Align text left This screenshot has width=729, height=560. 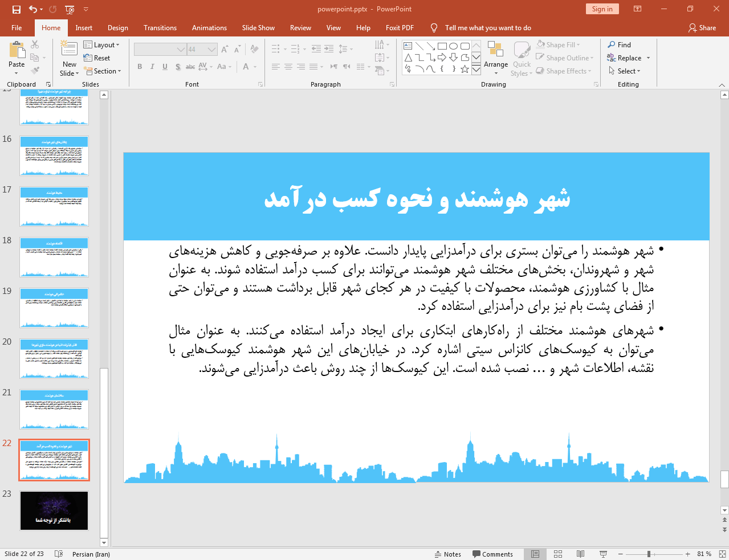(276, 67)
